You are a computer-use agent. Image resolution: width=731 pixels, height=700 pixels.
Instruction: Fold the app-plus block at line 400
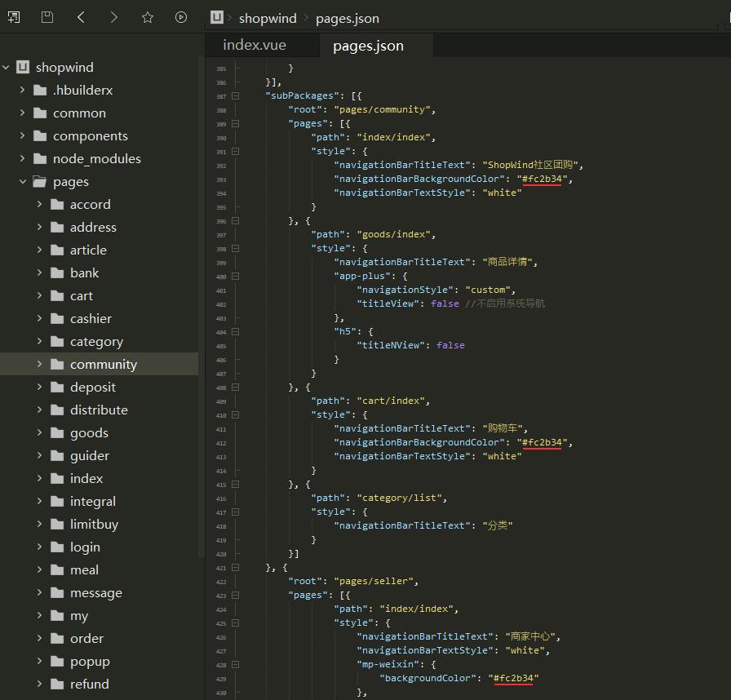point(235,276)
